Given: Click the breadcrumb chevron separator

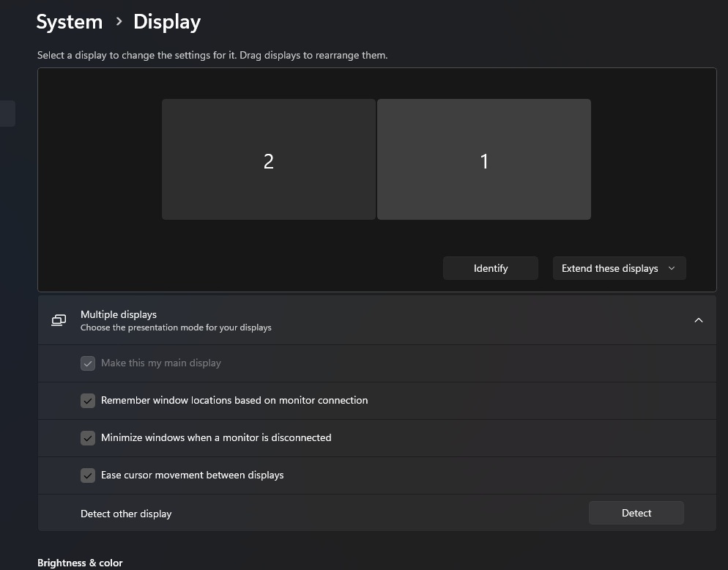Looking at the screenshot, I should [x=119, y=21].
